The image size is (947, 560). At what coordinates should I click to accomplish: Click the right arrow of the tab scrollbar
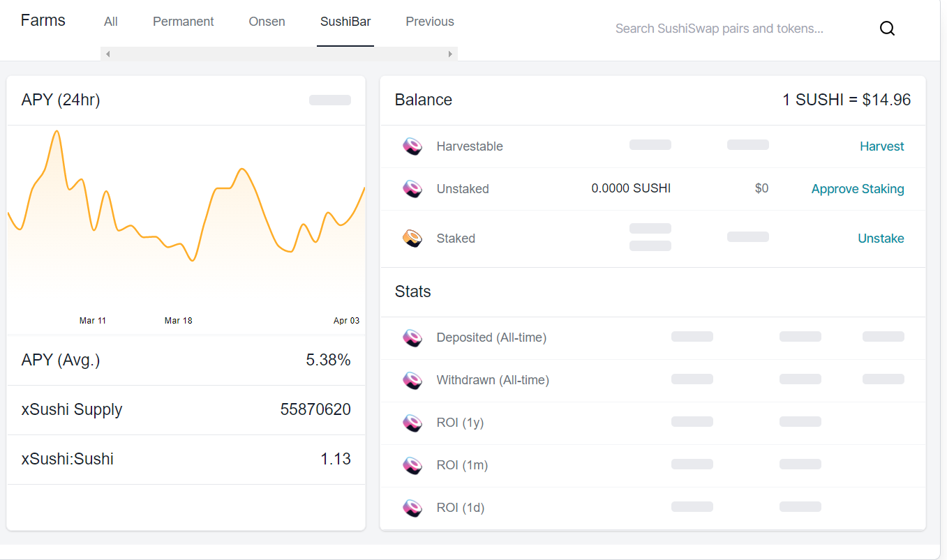point(451,54)
